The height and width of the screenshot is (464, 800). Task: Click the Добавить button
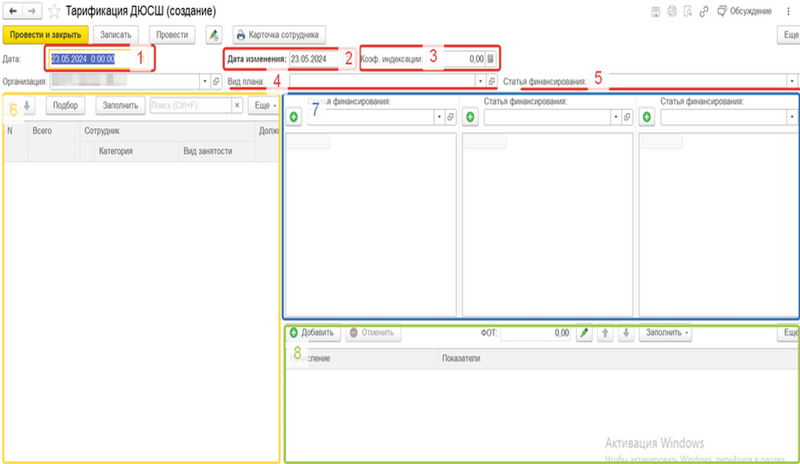coord(314,332)
